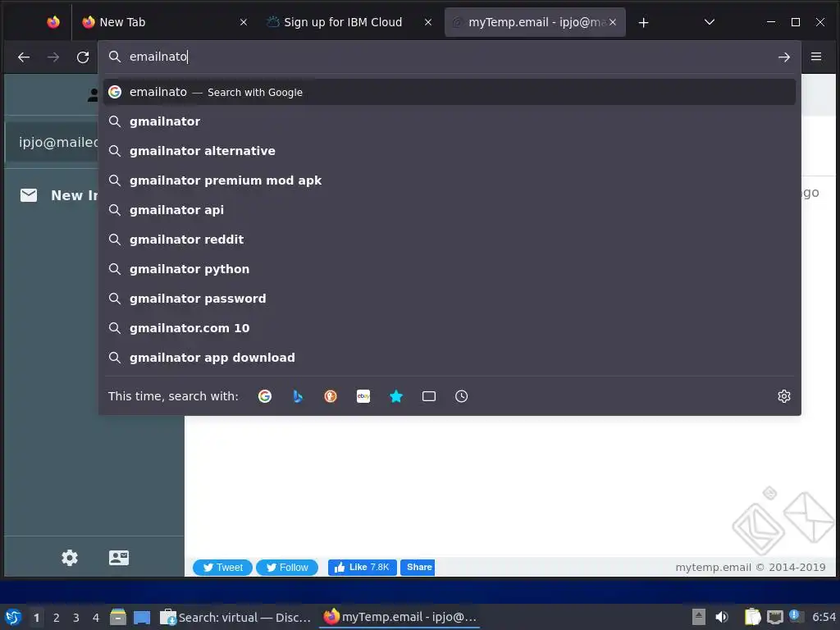Search open tabs with the tab icon
Screen dimensions: 840x630
pos(428,396)
